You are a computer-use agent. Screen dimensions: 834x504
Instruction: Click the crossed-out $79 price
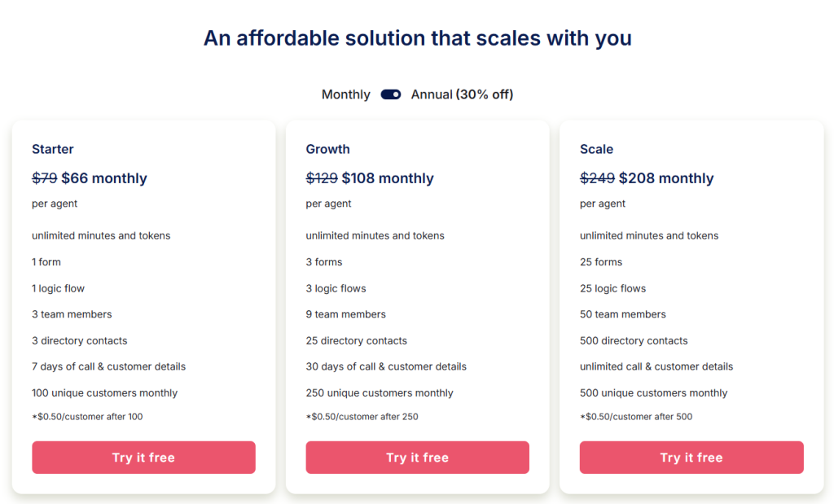pos(44,178)
